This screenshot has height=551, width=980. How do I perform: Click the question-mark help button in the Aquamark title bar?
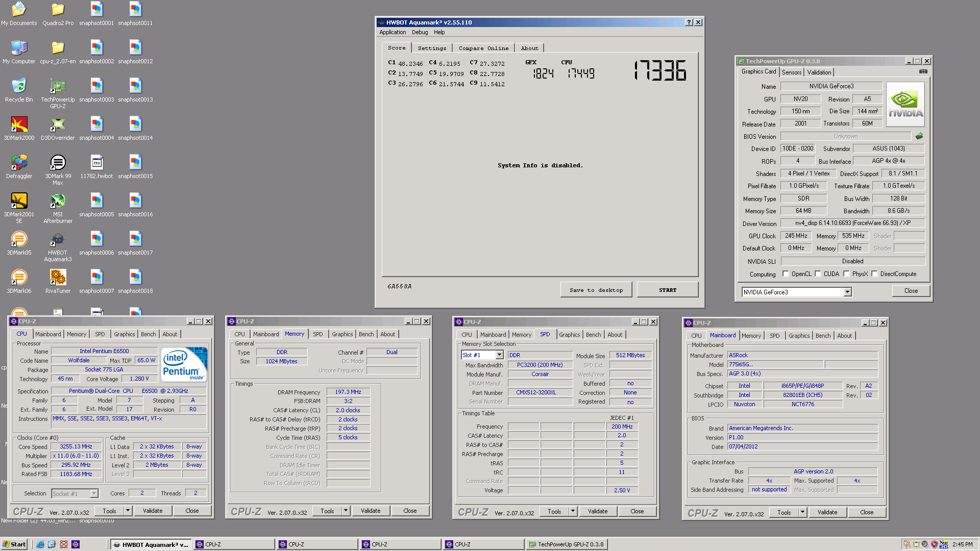click(x=689, y=22)
